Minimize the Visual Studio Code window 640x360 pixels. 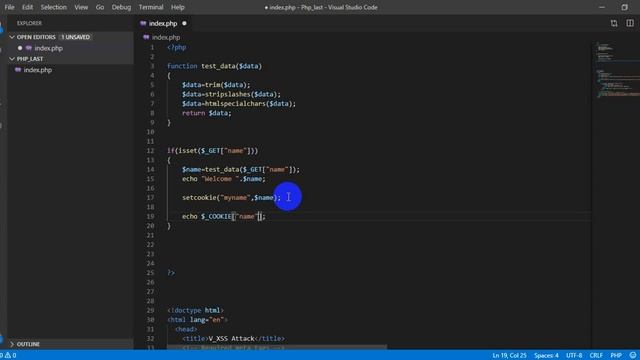[x=602, y=7]
